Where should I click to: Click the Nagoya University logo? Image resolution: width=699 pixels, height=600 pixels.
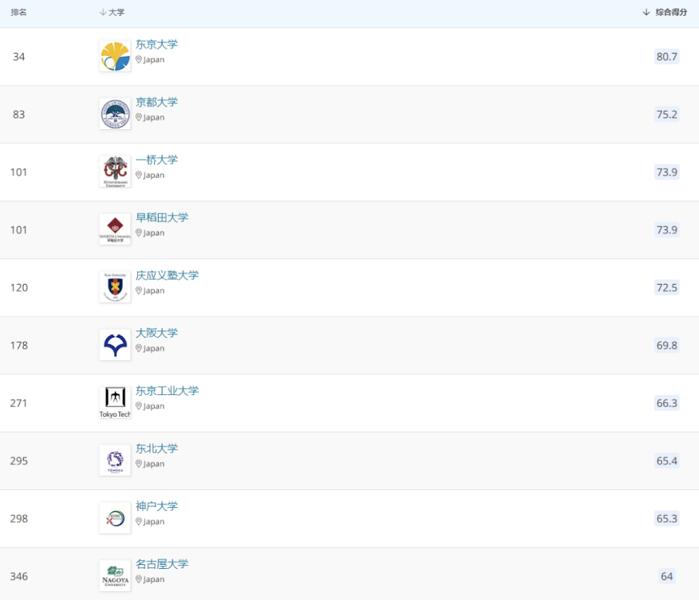(115, 576)
